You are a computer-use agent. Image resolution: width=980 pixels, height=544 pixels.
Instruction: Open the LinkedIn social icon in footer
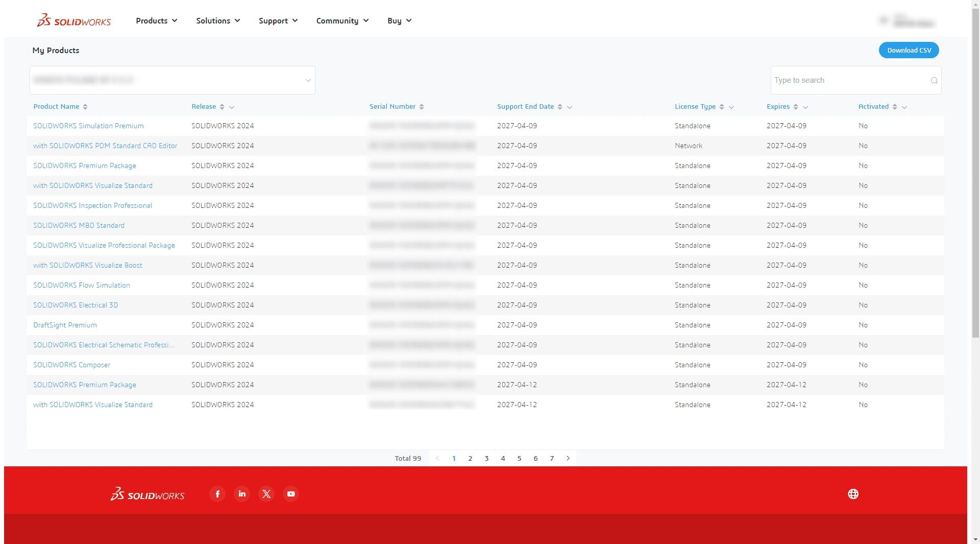(x=242, y=494)
